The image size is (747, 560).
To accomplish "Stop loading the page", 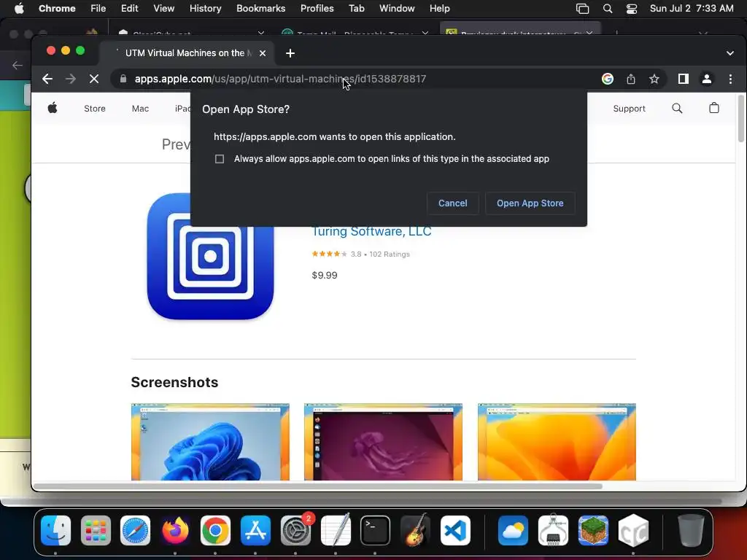I will 94,79.
